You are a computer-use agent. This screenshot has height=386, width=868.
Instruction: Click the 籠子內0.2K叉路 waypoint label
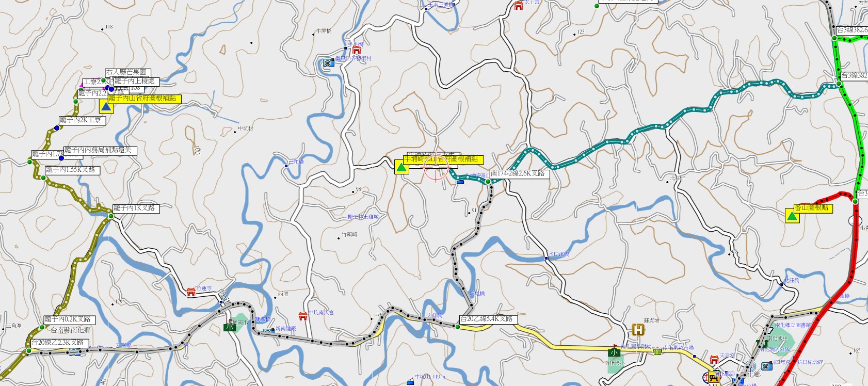[x=69, y=319]
